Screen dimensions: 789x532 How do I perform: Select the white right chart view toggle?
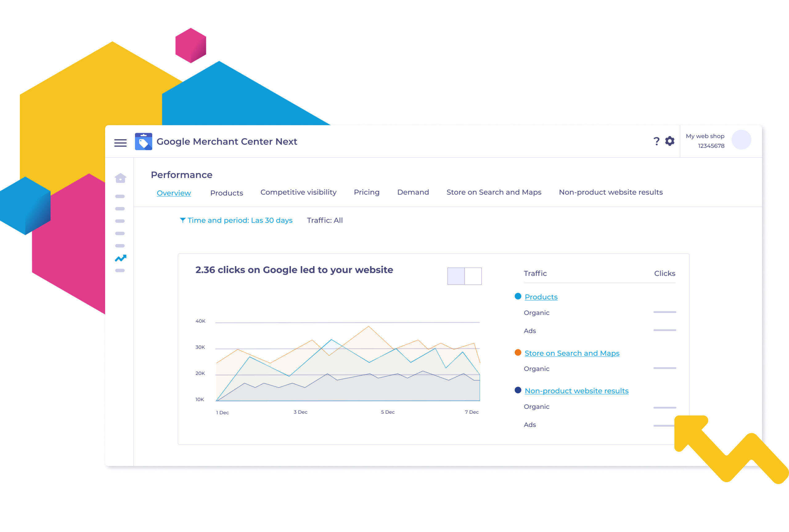[x=473, y=276]
